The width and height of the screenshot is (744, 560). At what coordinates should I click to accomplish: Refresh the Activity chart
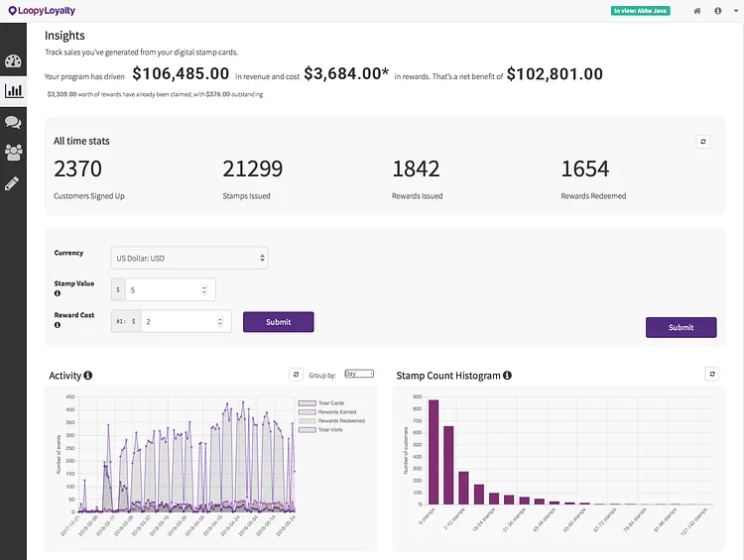(x=296, y=375)
